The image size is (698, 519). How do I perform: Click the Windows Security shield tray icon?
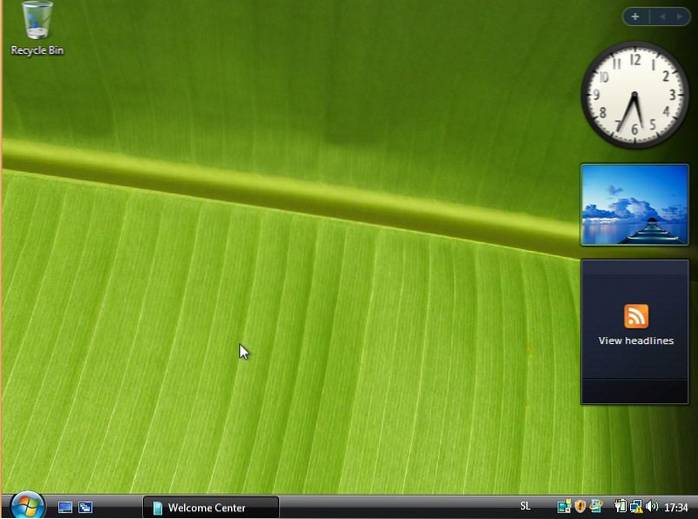580,507
